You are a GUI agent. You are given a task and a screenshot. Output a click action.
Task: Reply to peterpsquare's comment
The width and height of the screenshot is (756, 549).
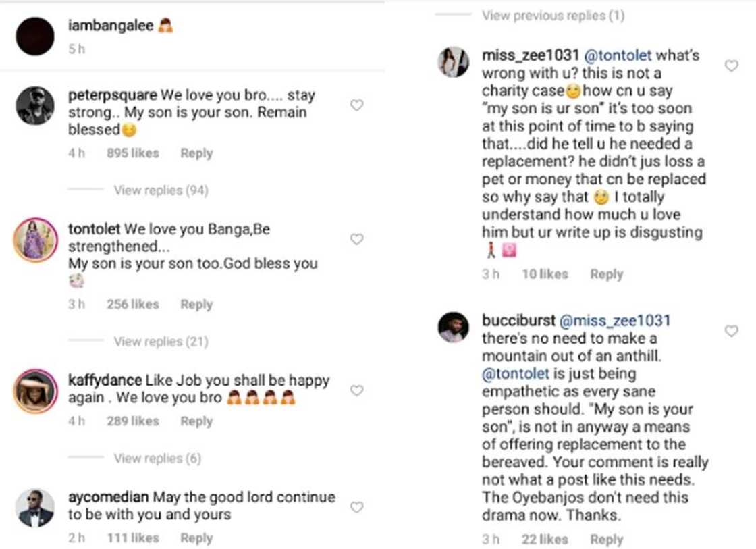(196, 153)
